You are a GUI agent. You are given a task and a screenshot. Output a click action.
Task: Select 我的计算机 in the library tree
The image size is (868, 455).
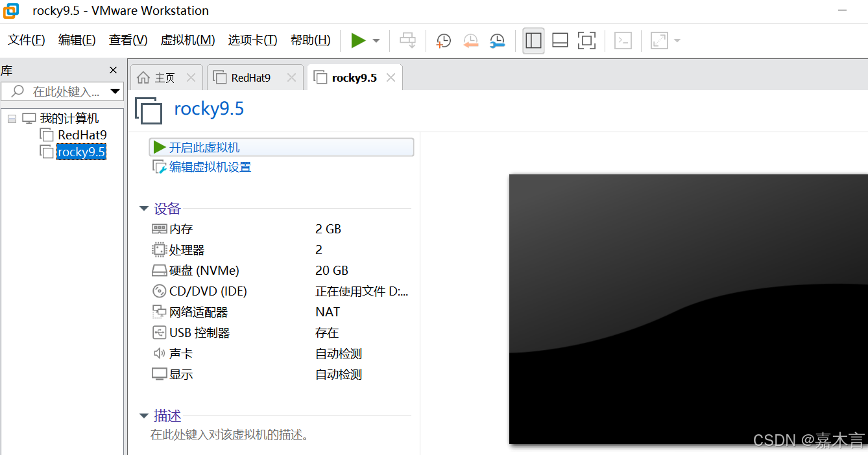(x=69, y=119)
